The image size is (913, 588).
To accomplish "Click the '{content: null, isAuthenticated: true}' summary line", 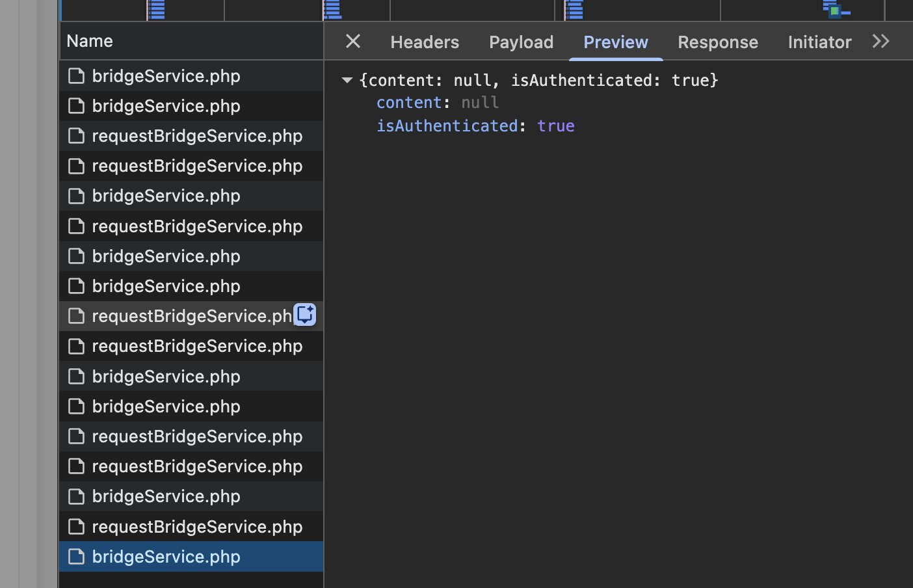I will [538, 80].
